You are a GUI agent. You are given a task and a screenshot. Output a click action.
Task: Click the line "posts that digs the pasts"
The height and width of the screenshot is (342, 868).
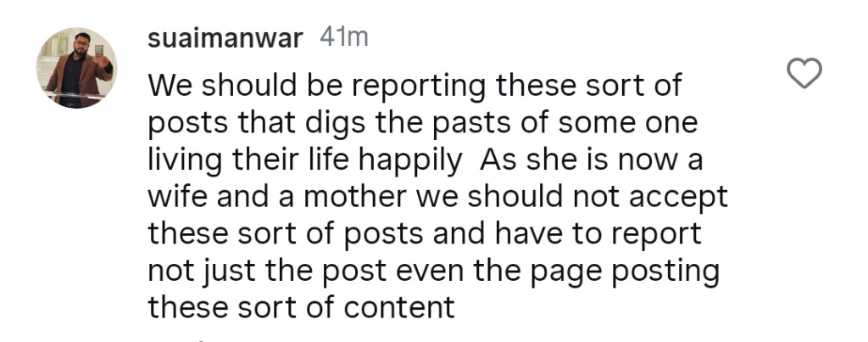pyautogui.click(x=422, y=123)
